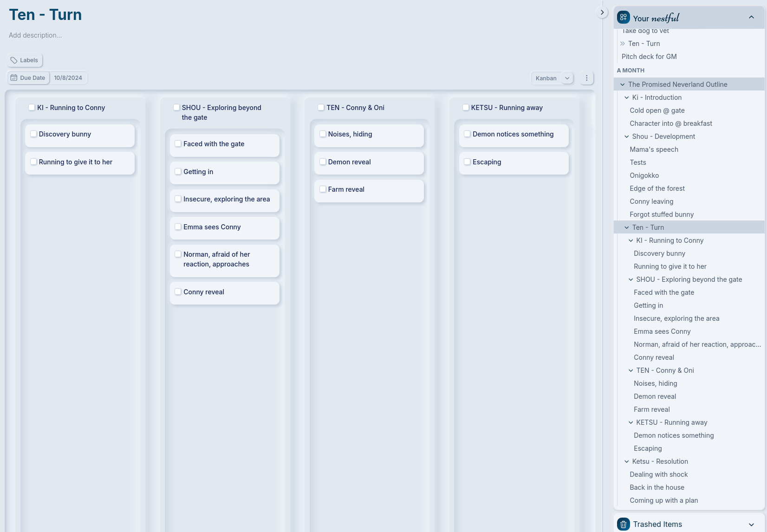Select Mama's speech in sidebar tree
Image resolution: width=767 pixels, height=532 pixels.
(654, 149)
